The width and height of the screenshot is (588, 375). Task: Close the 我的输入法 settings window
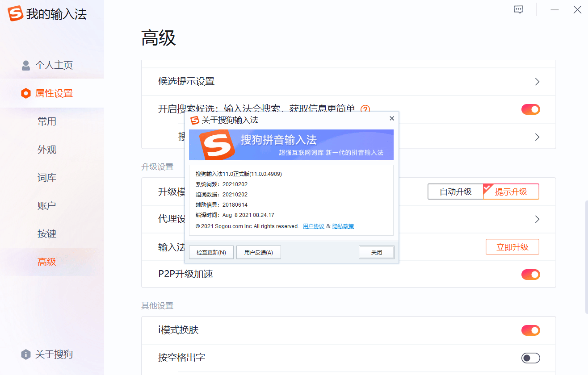click(577, 10)
